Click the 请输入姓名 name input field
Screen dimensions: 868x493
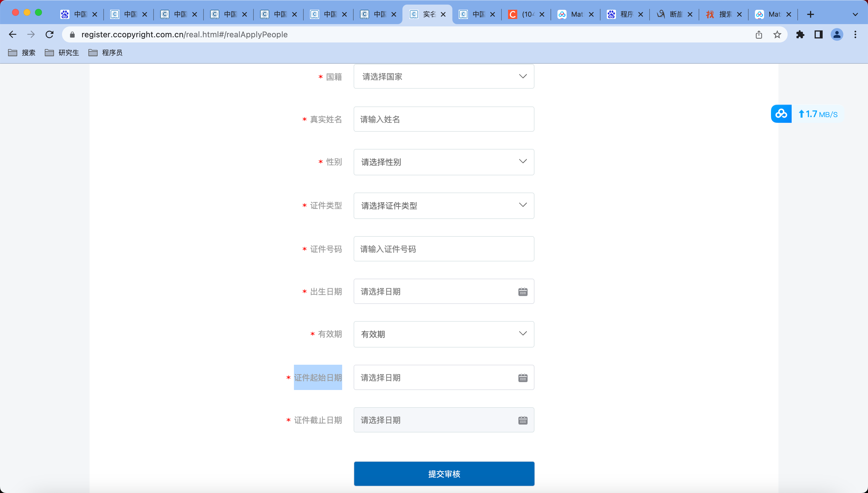click(x=444, y=119)
